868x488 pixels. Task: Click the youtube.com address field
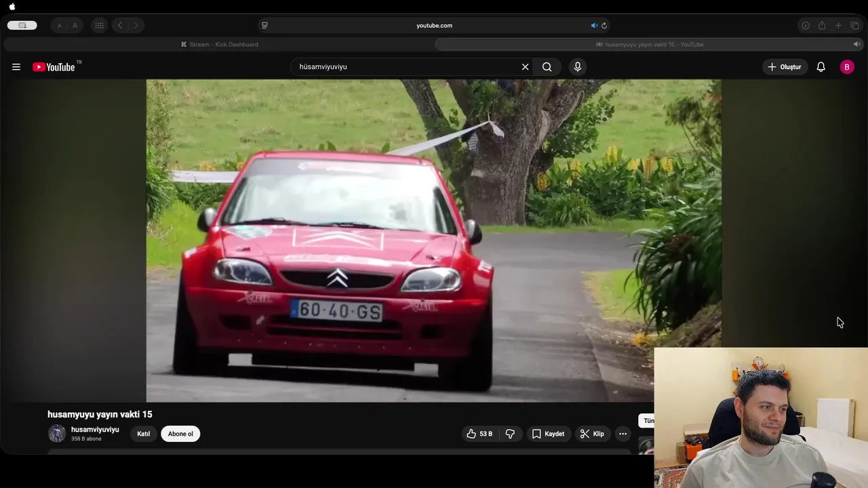[x=434, y=26]
